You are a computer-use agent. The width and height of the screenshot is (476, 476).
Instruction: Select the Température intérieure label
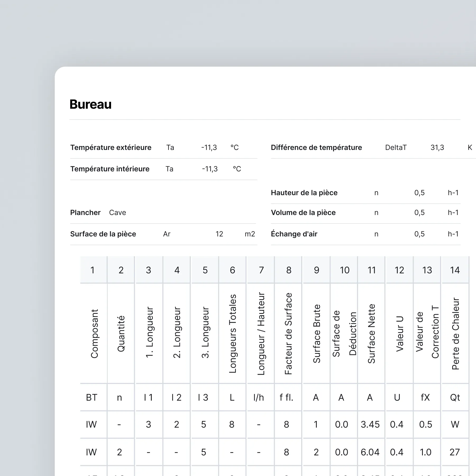pos(110,169)
